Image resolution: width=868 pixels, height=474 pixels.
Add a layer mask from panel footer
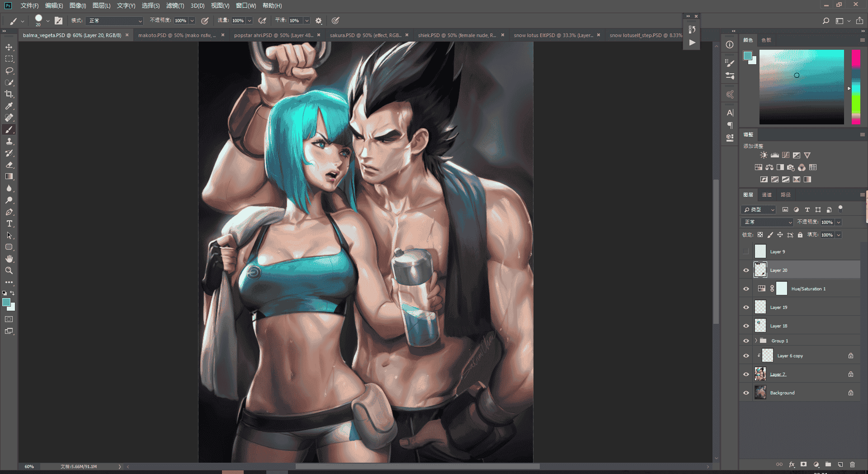tap(803, 465)
